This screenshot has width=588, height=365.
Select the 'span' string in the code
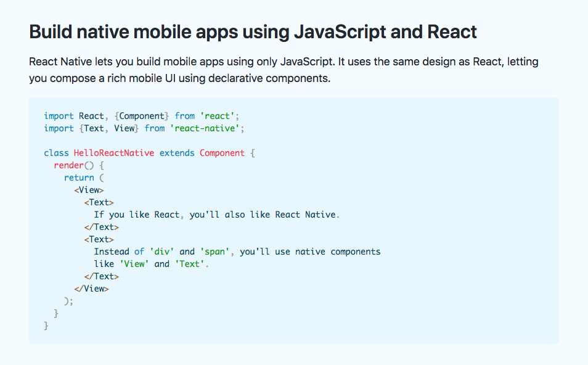point(214,252)
